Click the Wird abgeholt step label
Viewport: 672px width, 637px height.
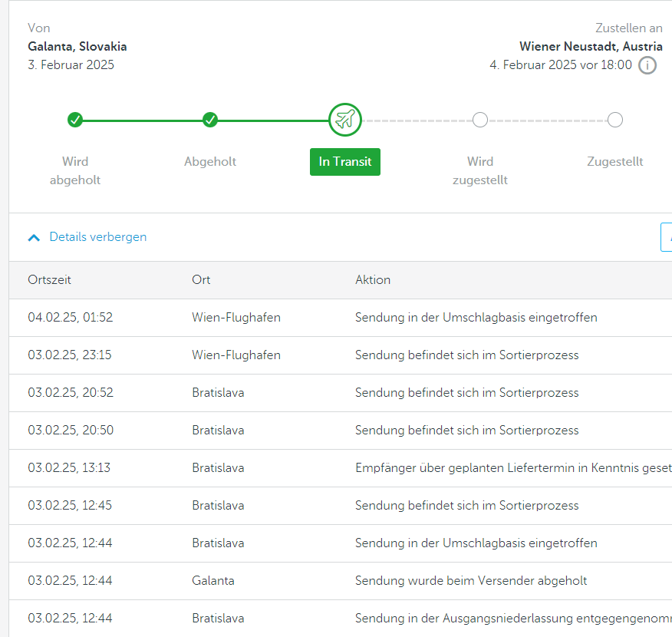pyautogui.click(x=75, y=170)
